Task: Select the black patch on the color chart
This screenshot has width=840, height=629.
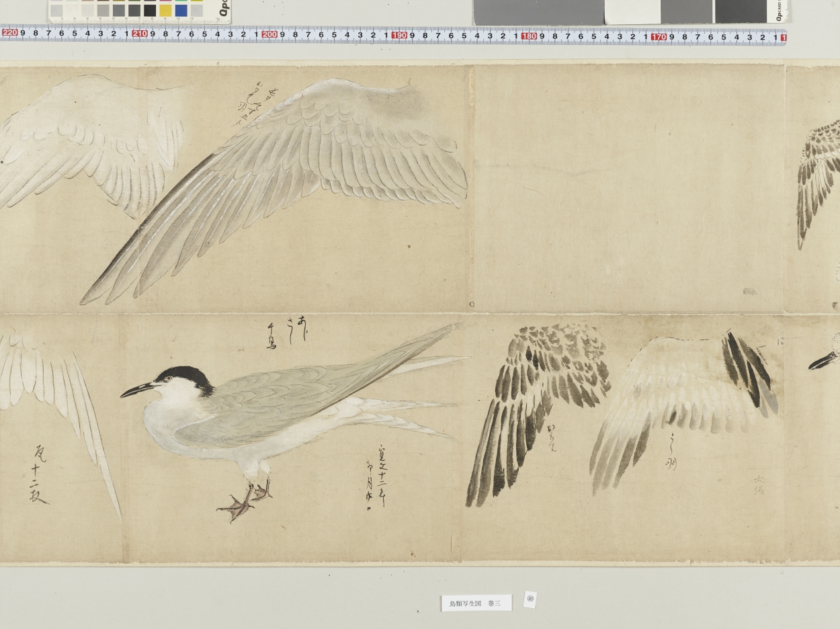Action: click(150, 10)
